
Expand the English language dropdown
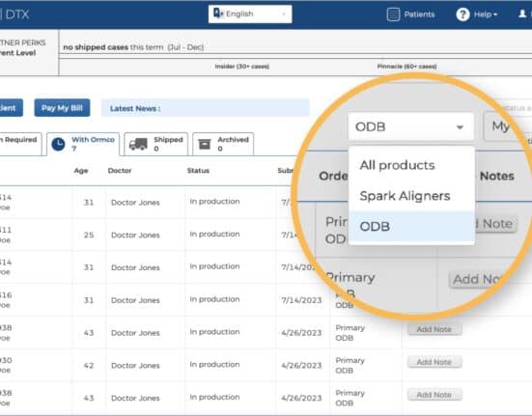tap(250, 14)
